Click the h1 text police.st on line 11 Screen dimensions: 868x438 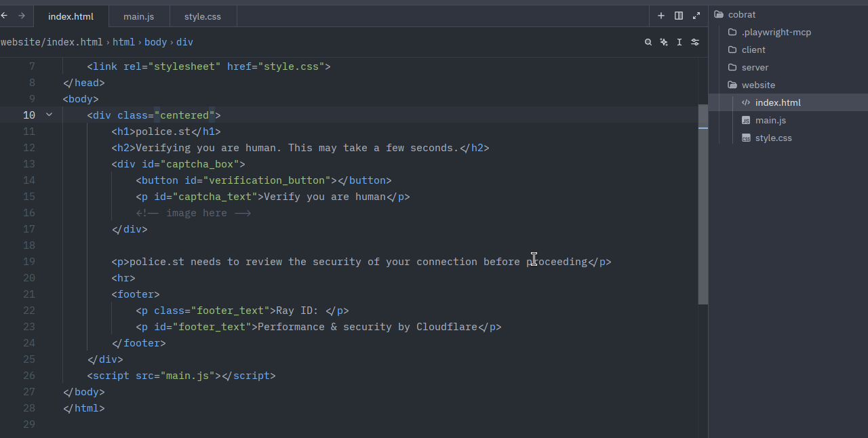pos(163,132)
